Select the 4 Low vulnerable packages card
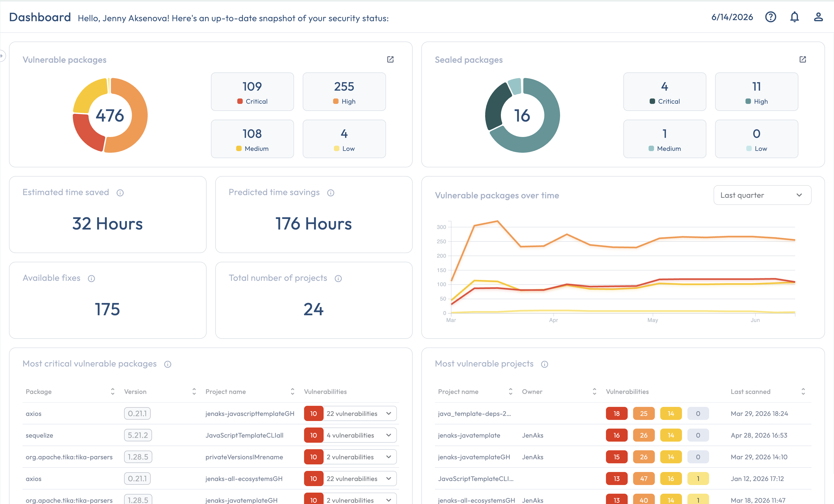The height and width of the screenshot is (504, 834). [344, 139]
